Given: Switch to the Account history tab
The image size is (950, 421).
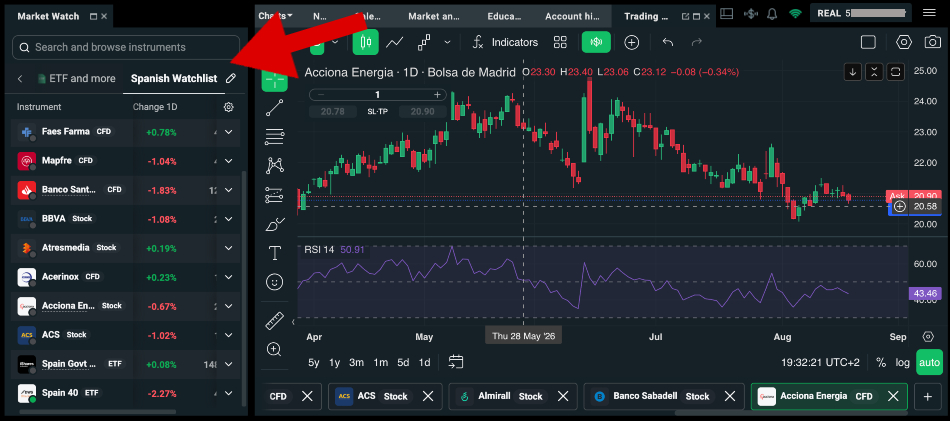Looking at the screenshot, I should tap(573, 16).
